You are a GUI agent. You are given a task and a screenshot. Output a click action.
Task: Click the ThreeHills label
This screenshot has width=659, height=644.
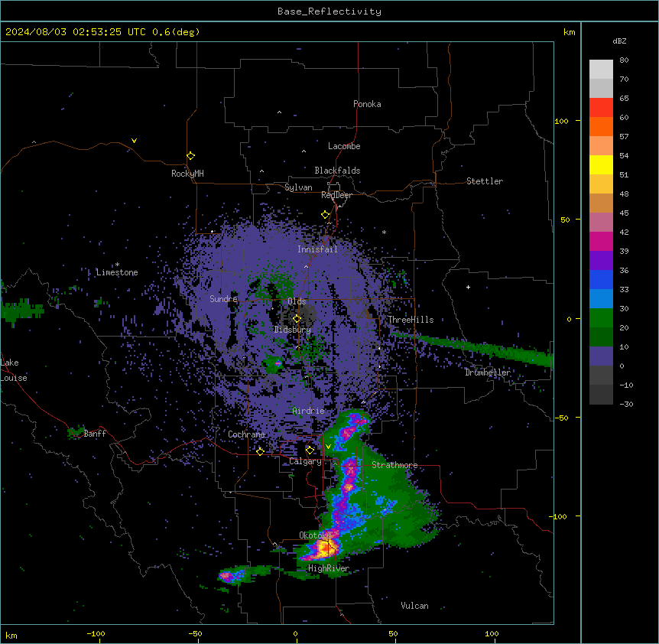pyautogui.click(x=411, y=320)
